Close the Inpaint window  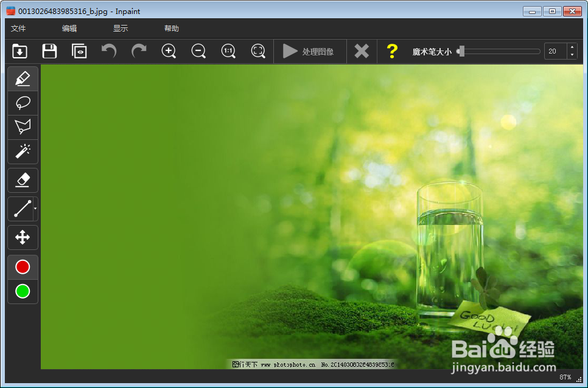coord(572,11)
